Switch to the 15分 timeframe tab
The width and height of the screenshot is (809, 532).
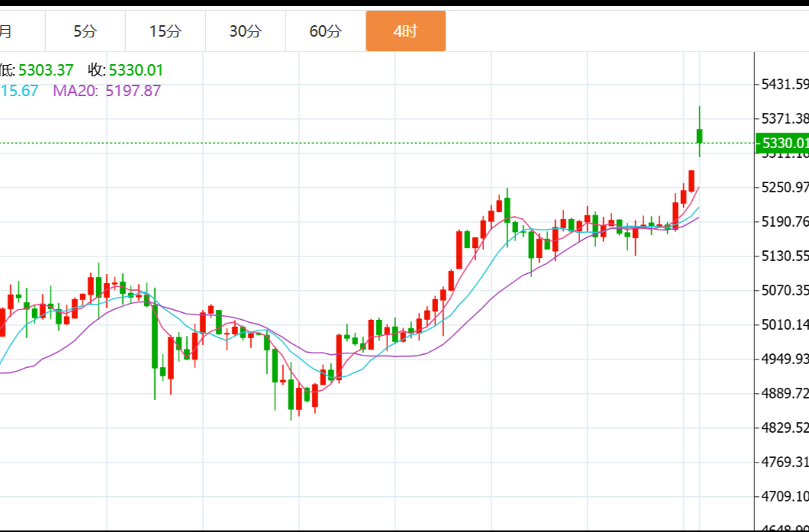coord(166,31)
